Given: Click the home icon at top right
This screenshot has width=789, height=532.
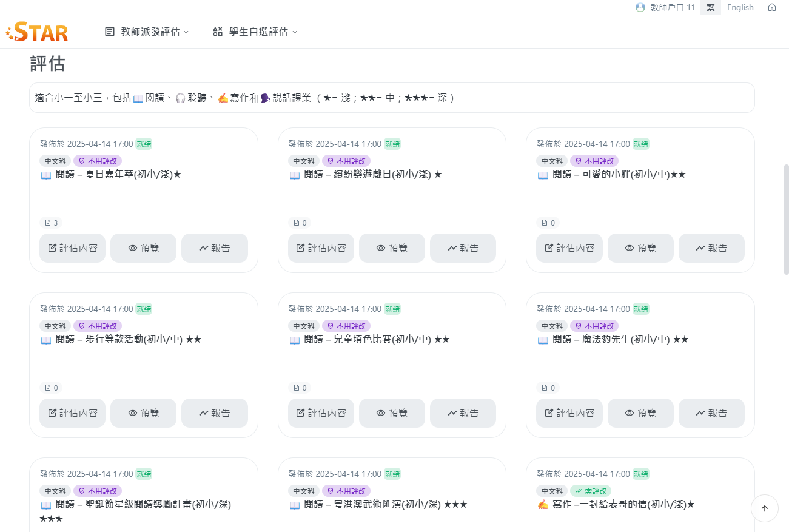Looking at the screenshot, I should pyautogui.click(x=771, y=7).
